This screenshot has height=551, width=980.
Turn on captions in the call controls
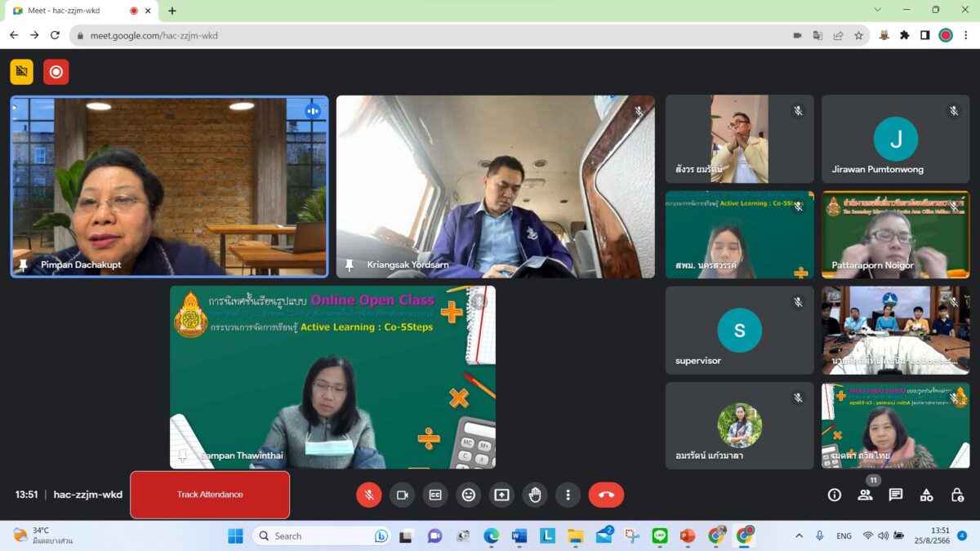point(435,495)
